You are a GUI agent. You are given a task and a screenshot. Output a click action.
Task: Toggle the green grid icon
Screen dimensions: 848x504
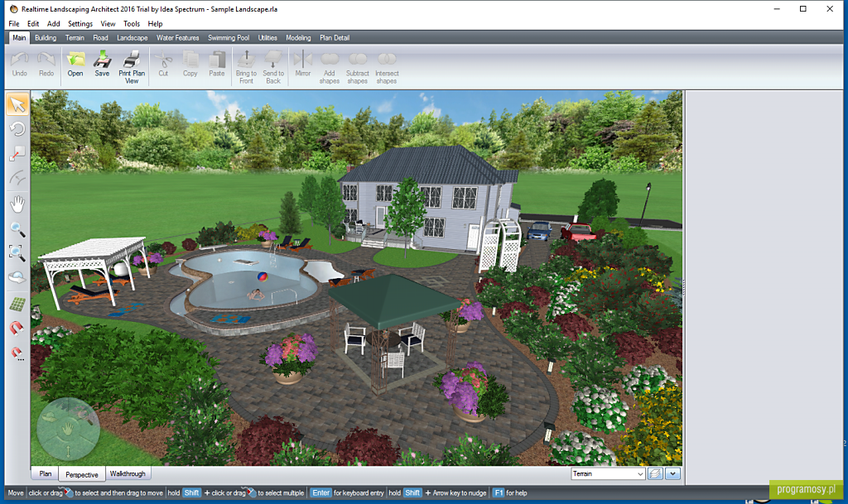pos(17,304)
